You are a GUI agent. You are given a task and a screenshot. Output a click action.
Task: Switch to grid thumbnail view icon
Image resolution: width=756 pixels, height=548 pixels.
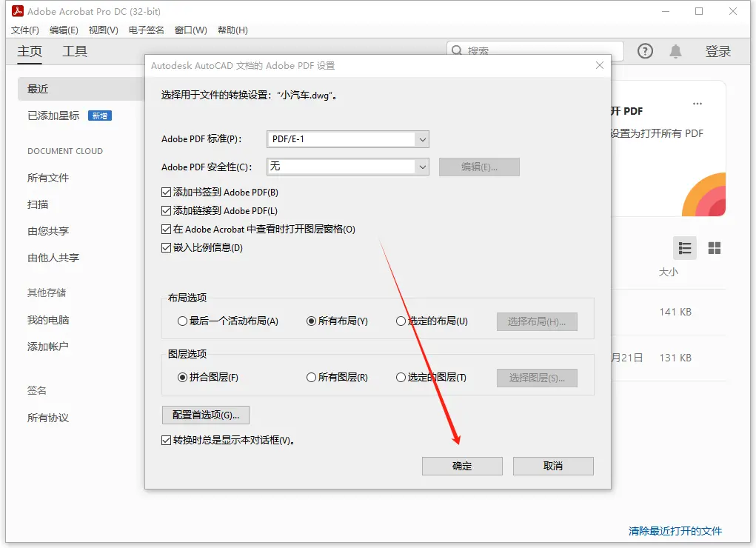click(714, 248)
